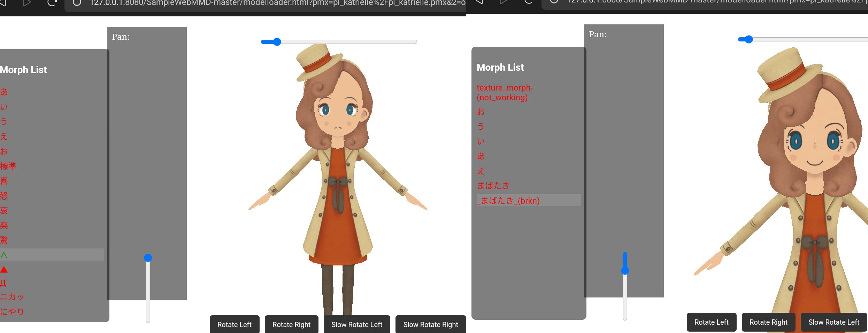Click Slow Rotate Left in the left window
The height and width of the screenshot is (333, 868).
[357, 324]
